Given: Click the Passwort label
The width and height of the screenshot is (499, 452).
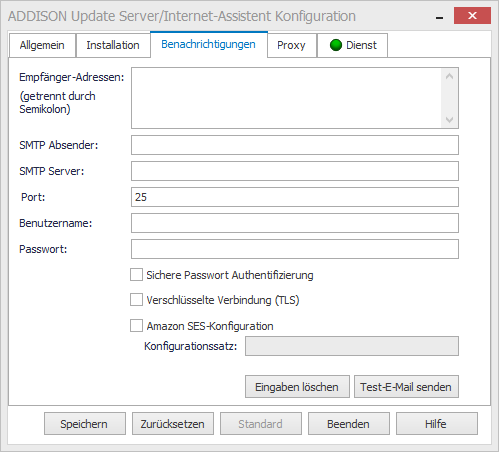Looking at the screenshot, I should (x=43, y=249).
